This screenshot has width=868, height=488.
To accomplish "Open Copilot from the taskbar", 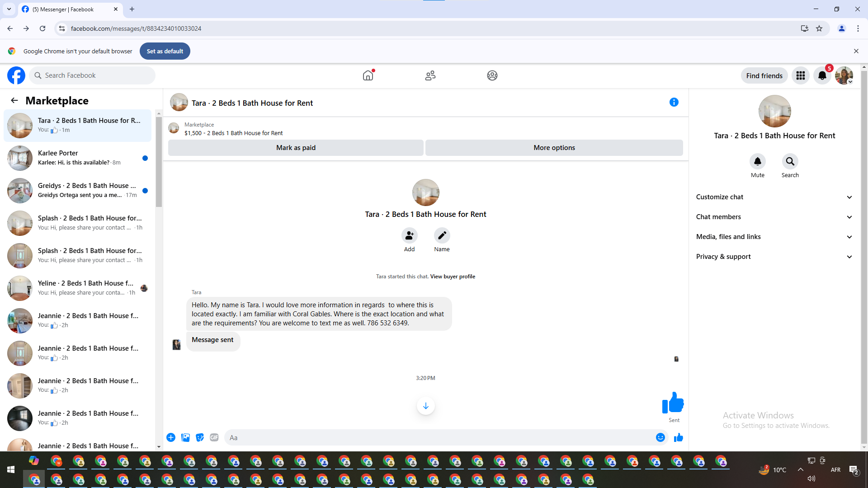I will point(34,460).
